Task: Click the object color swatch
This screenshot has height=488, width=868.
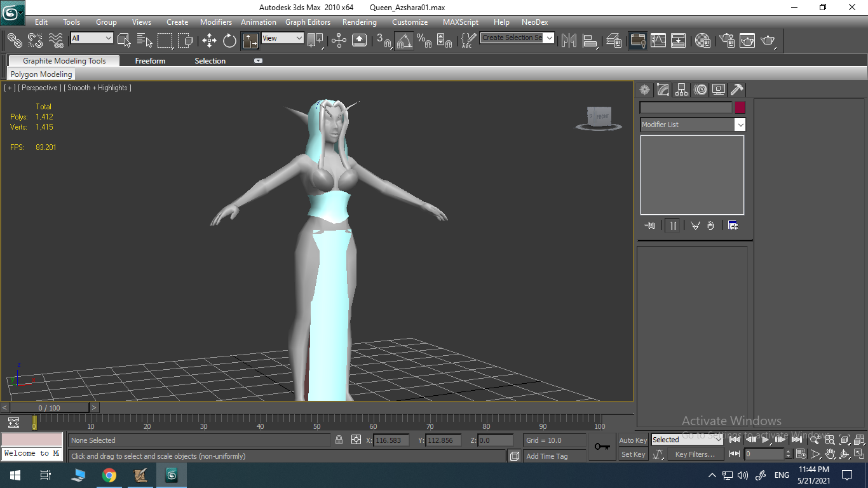Action: coord(740,107)
